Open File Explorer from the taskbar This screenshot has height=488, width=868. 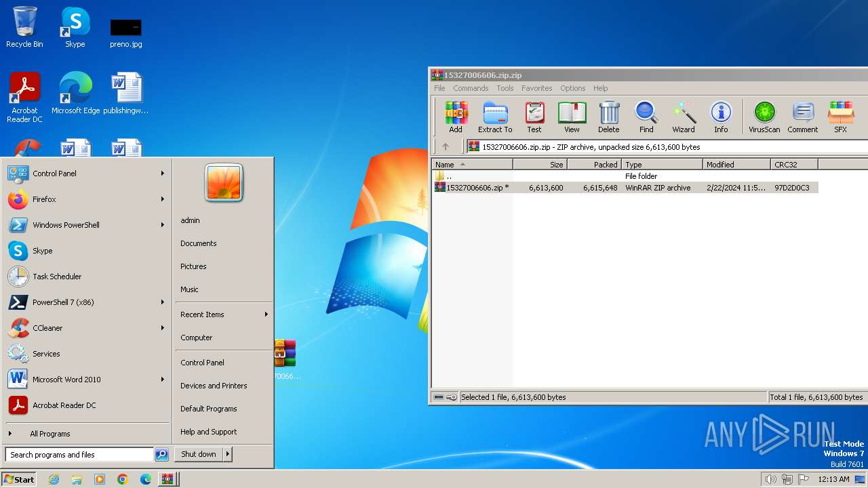(x=77, y=479)
